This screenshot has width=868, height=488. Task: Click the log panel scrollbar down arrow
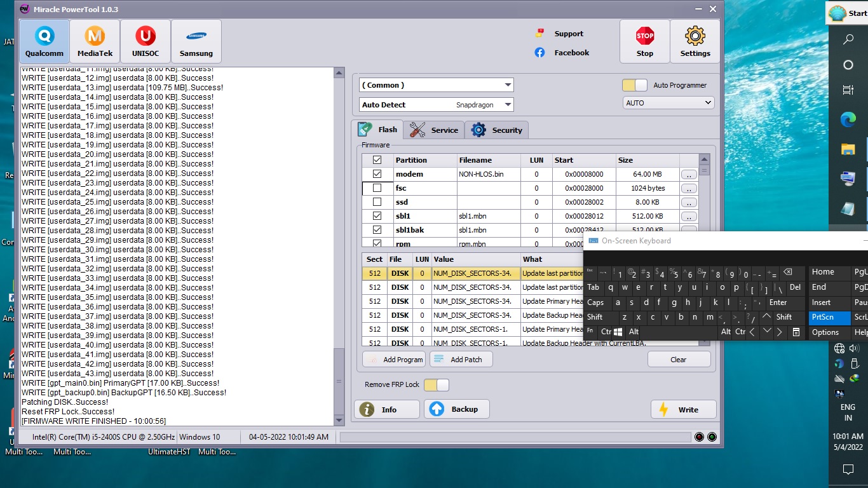(339, 420)
